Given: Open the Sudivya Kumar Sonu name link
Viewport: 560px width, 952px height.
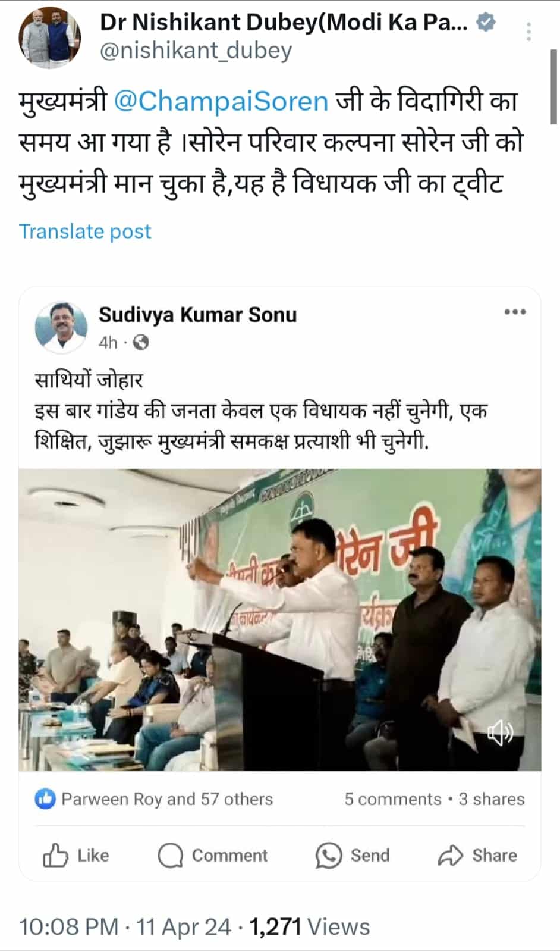Looking at the screenshot, I should pos(197,314).
